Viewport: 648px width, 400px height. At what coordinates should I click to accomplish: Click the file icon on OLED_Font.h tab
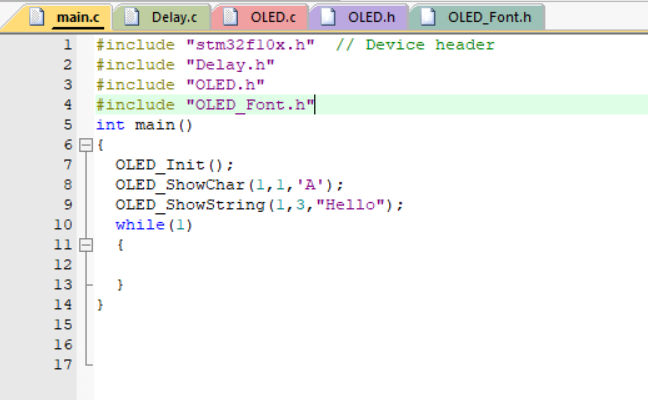pos(428,17)
